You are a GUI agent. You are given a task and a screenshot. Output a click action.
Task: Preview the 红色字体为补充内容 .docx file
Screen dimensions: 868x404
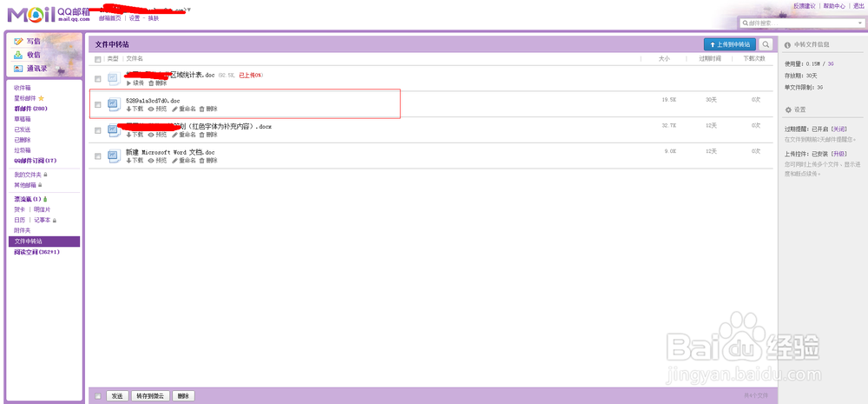pyautogui.click(x=157, y=135)
